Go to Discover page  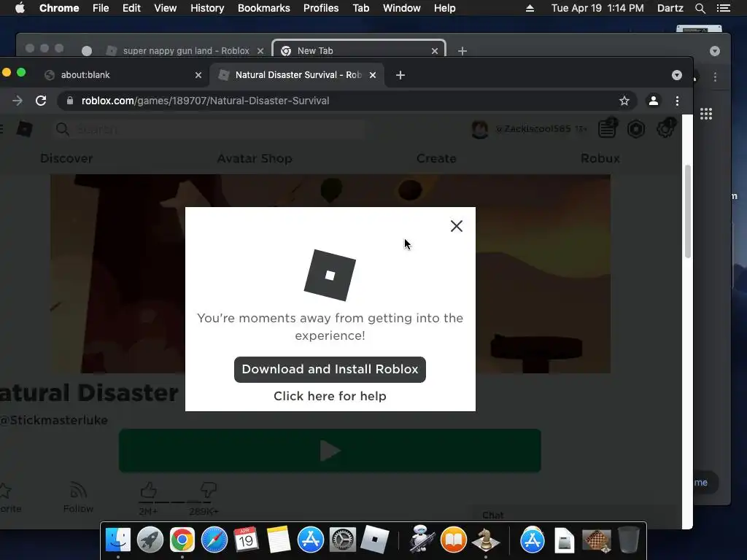click(66, 158)
